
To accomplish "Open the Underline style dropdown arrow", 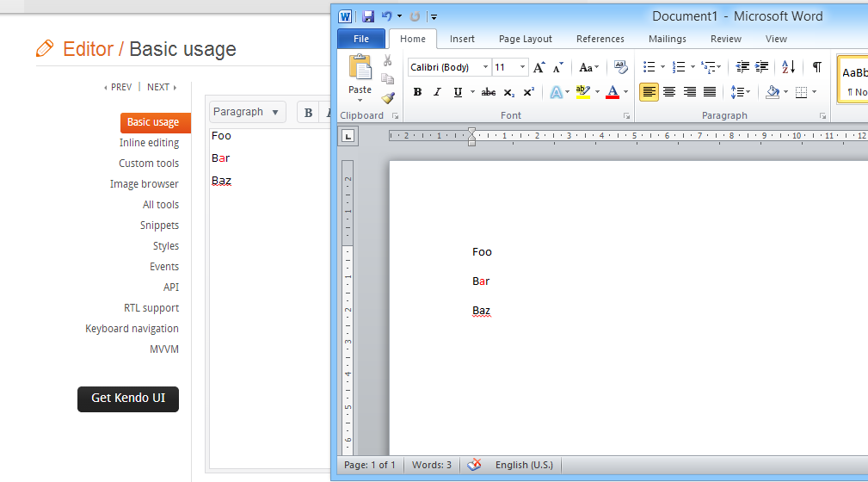I will coord(472,92).
